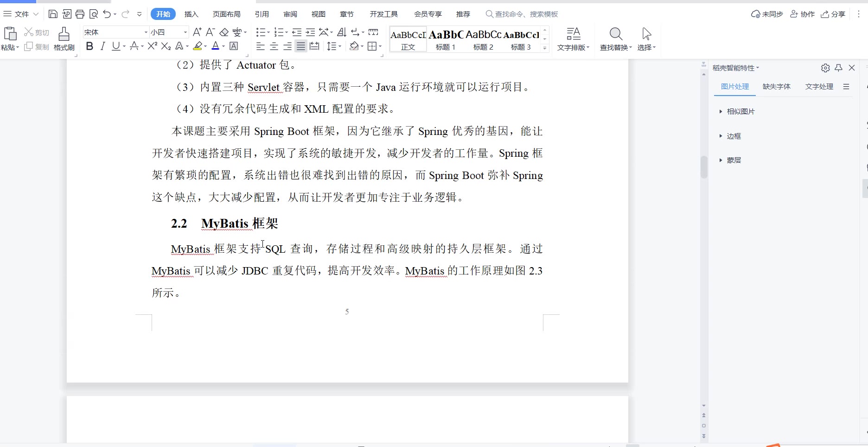868x447 pixels.
Task: Set Align Left paragraph alignment
Action: [261, 46]
